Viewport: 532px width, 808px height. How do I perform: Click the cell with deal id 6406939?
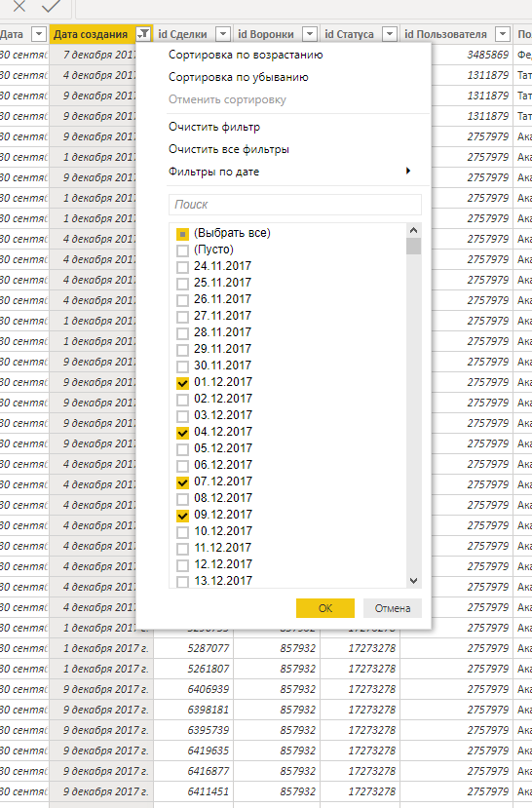[193, 689]
